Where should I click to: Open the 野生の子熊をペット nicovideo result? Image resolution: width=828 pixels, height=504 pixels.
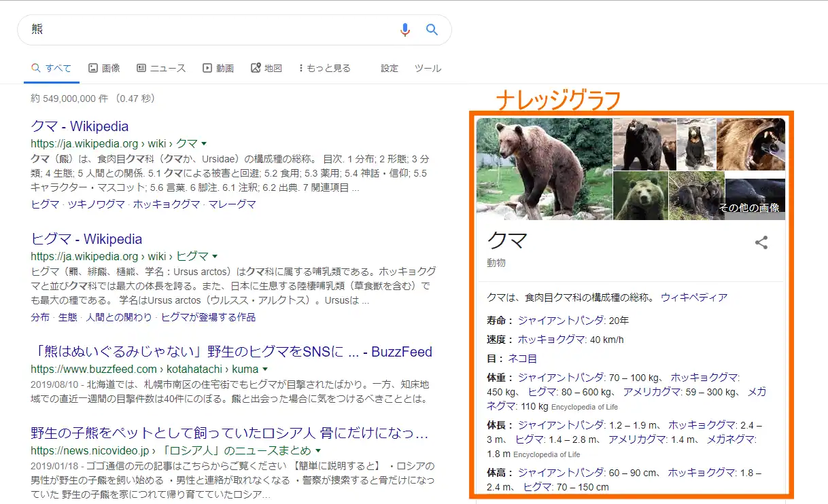point(230,433)
